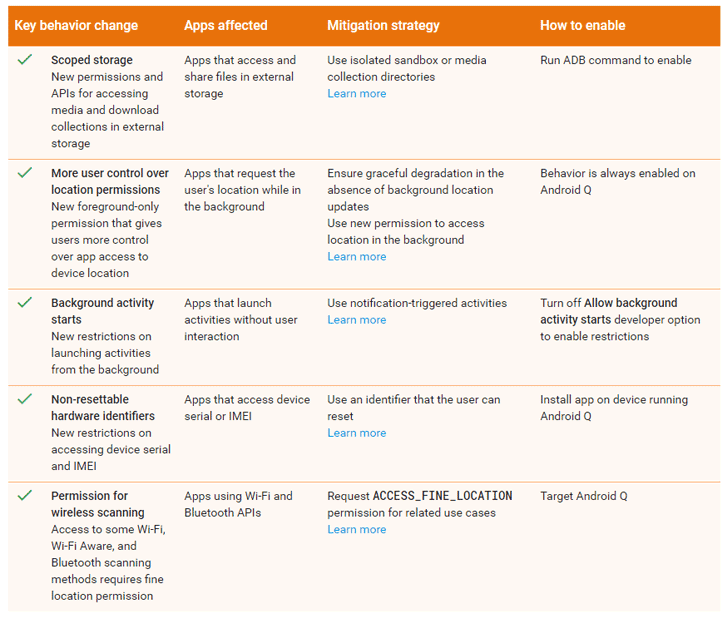Click the Permission for wireless scanning title

point(97,504)
